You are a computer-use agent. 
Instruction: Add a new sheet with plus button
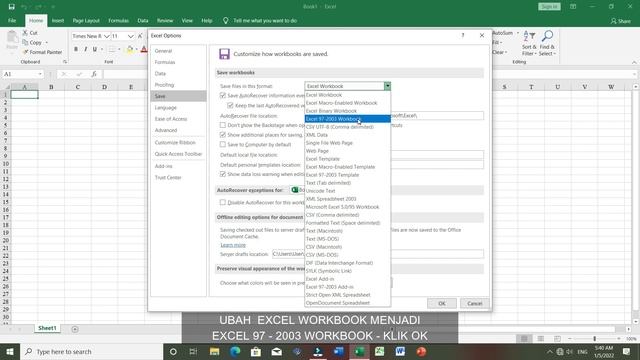[75, 329]
